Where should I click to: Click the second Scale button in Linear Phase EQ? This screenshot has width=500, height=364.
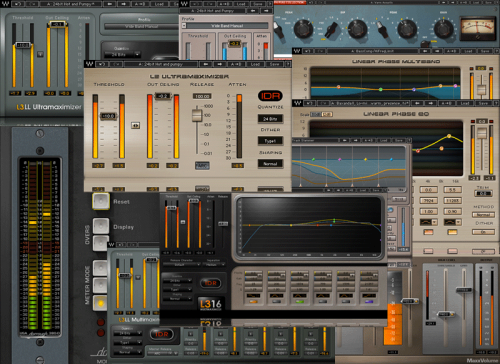pyautogui.click(x=326, y=114)
